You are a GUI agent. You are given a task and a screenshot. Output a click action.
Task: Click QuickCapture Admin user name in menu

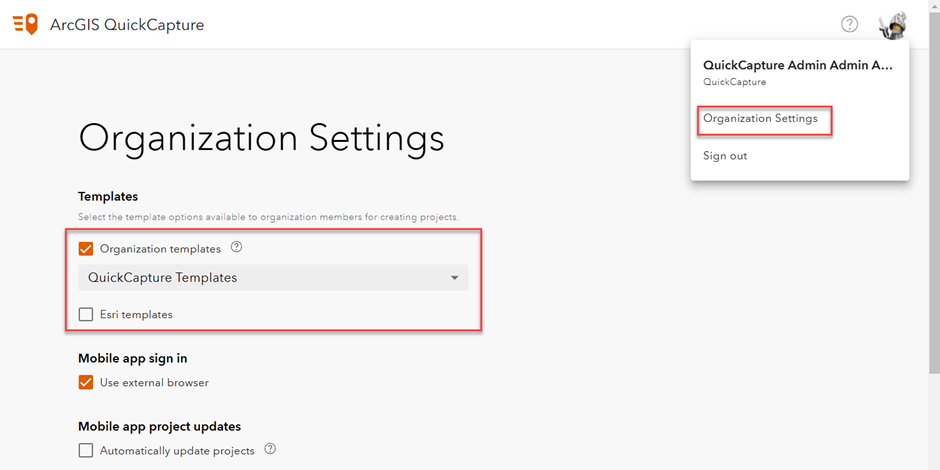pyautogui.click(x=798, y=65)
